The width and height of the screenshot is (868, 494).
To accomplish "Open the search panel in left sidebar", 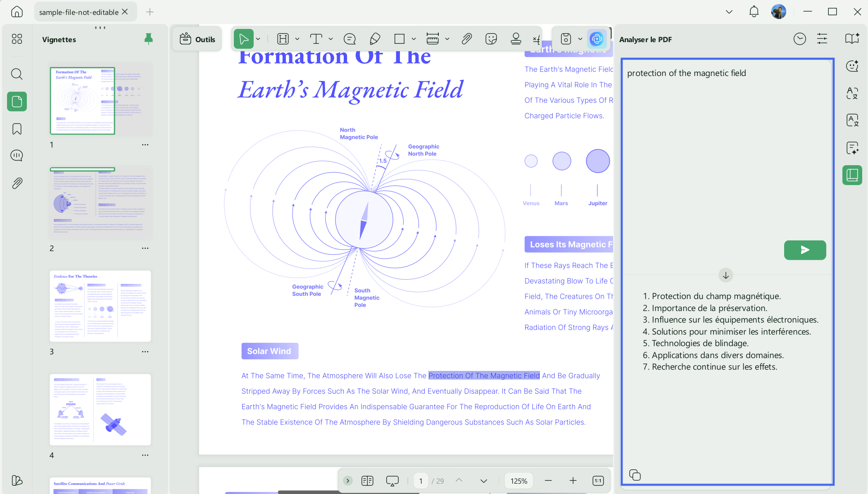I will (17, 74).
